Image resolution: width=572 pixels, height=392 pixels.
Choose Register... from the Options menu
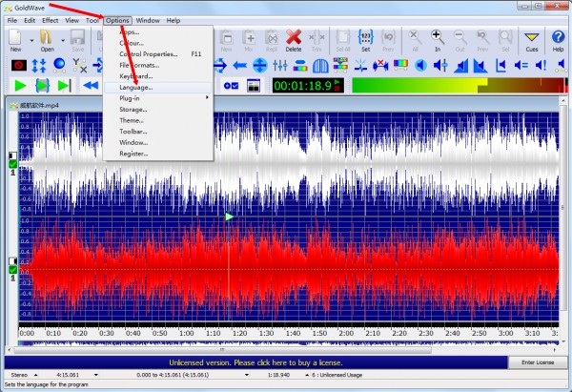tap(158, 154)
